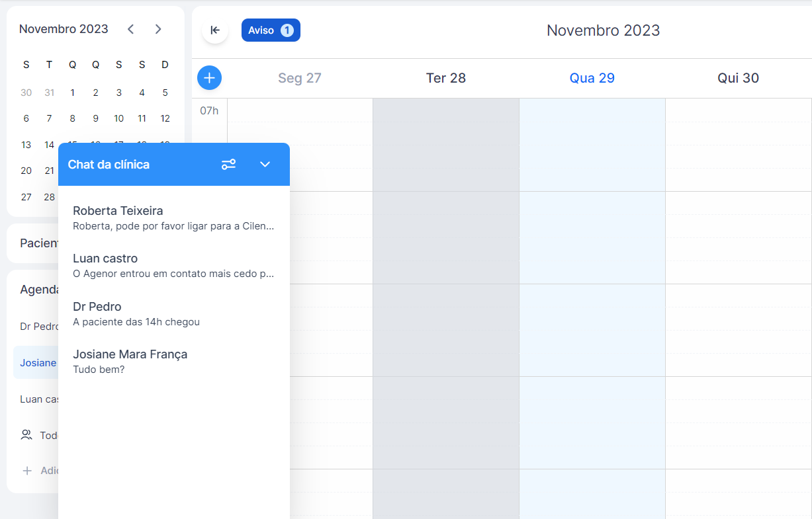Select Qui 30 column header
The width and height of the screenshot is (812, 519).
738,78
